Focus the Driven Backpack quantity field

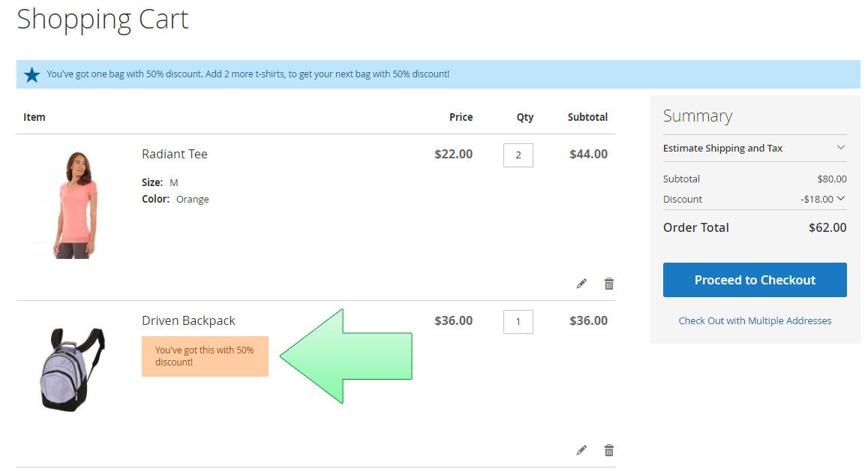[518, 321]
